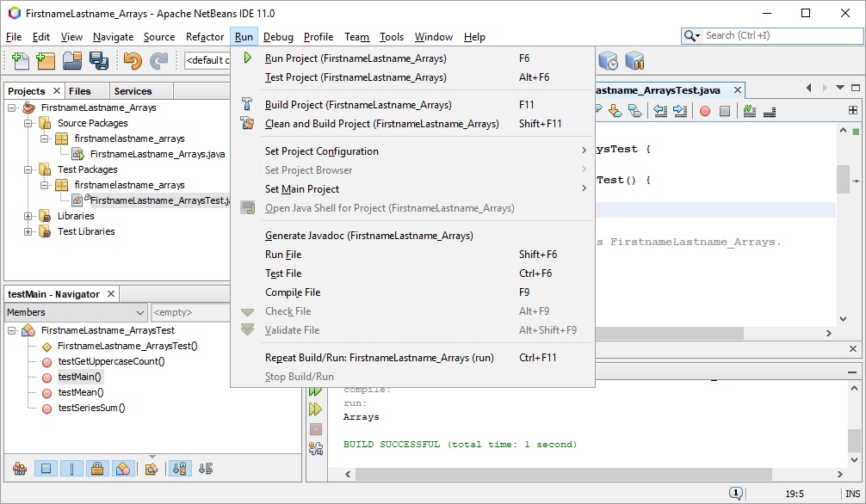Collapse the Test Packages node
The width and height of the screenshot is (866, 504).
tap(28, 169)
